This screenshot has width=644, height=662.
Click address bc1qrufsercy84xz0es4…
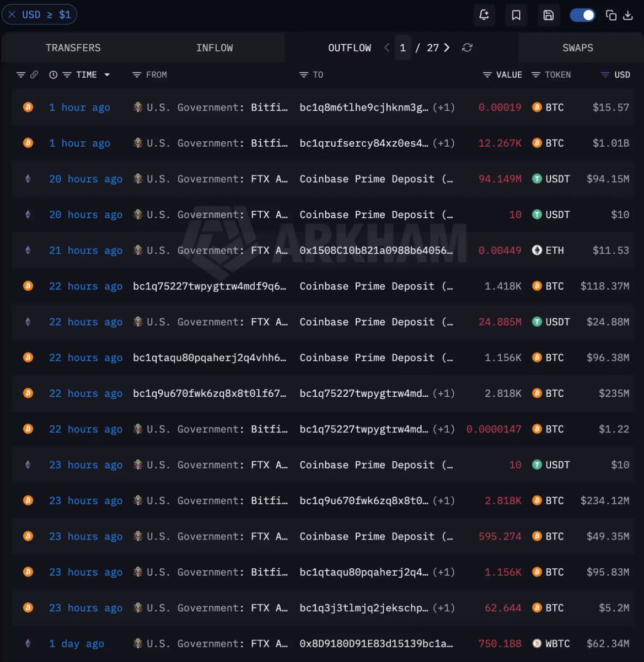364,143
